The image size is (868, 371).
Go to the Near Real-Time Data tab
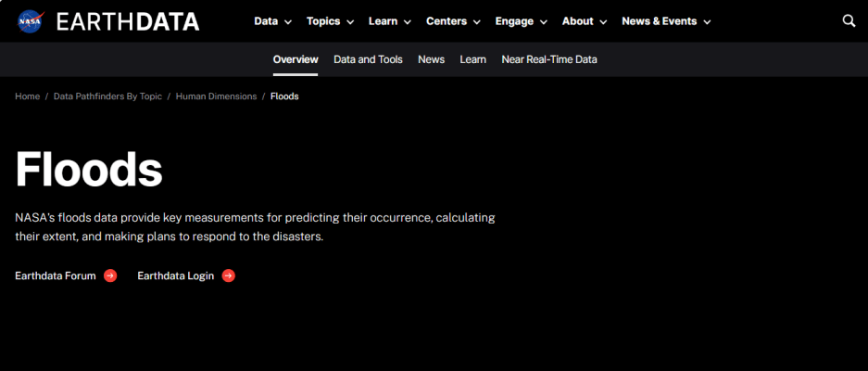coord(548,59)
